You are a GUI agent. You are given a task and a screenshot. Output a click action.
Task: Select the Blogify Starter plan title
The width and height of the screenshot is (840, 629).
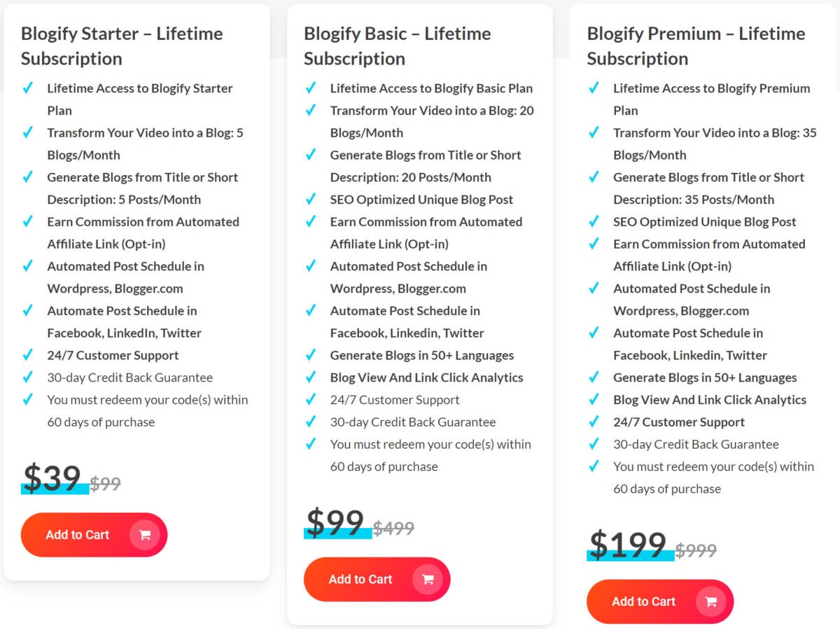pyautogui.click(x=122, y=46)
